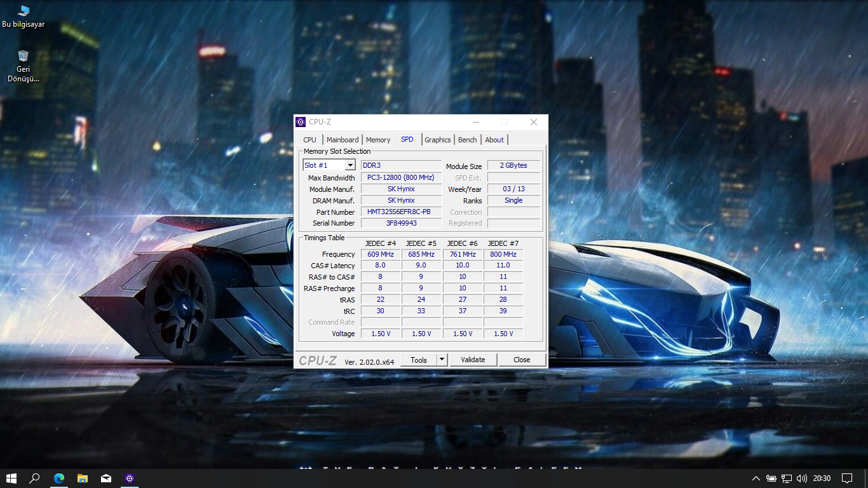Click the Tools button
868x488 pixels.
pyautogui.click(x=419, y=360)
